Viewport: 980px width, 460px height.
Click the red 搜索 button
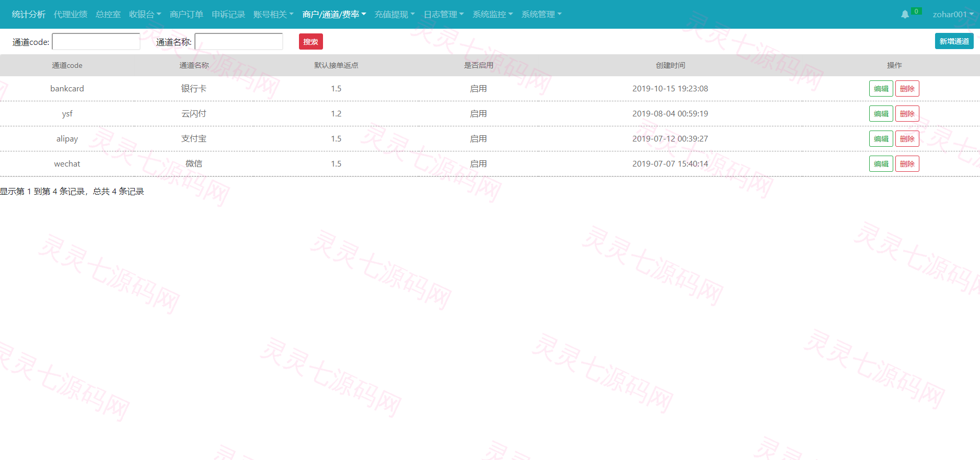311,42
